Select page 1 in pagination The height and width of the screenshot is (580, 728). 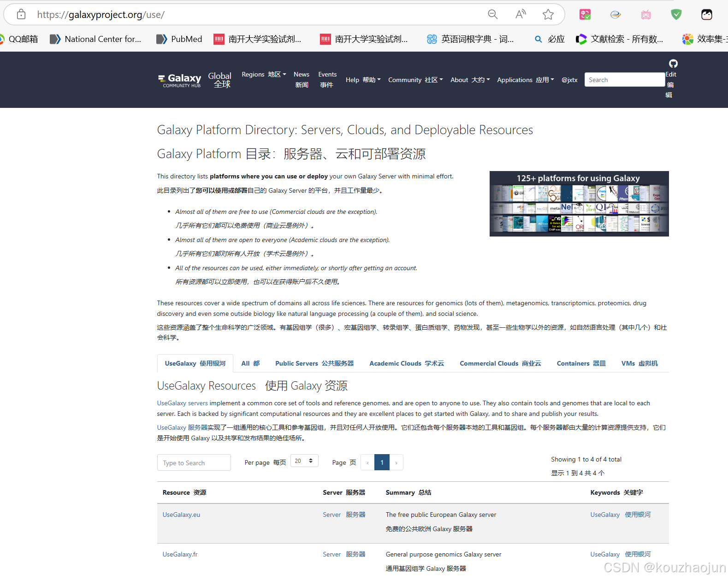(382, 462)
